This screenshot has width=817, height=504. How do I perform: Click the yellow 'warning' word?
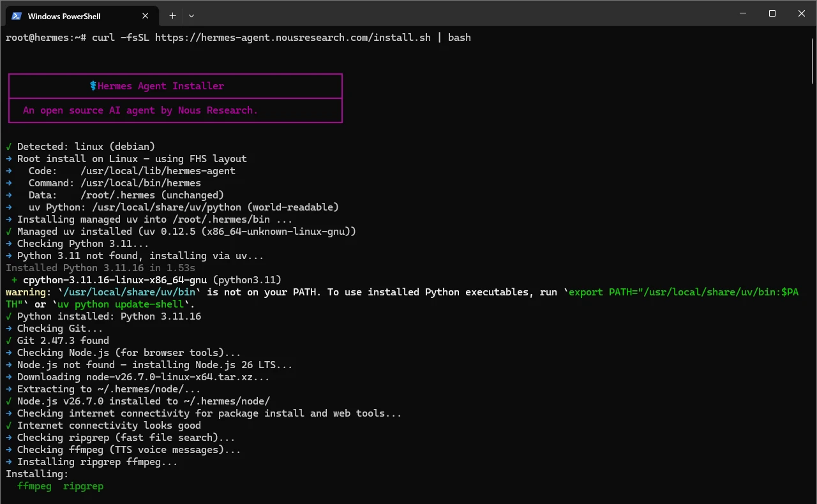(x=26, y=292)
